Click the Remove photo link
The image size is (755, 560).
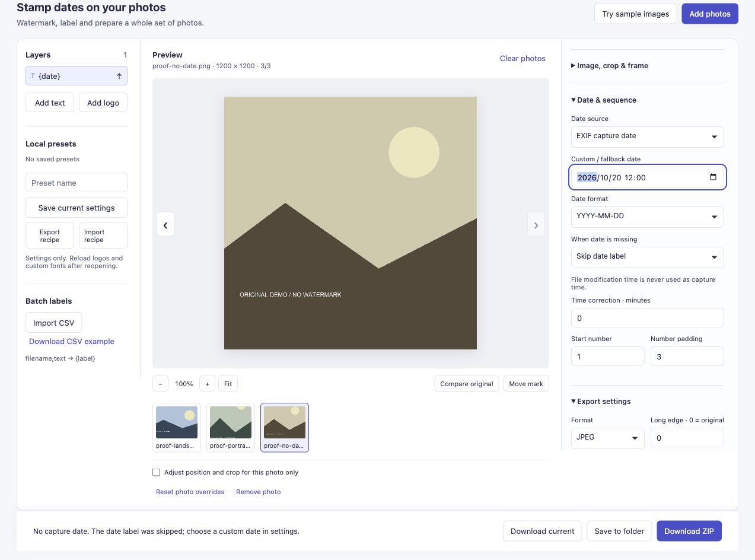pos(259,492)
